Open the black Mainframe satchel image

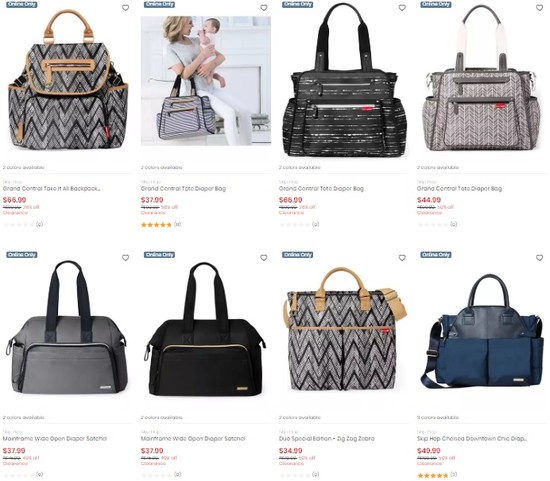click(x=206, y=330)
